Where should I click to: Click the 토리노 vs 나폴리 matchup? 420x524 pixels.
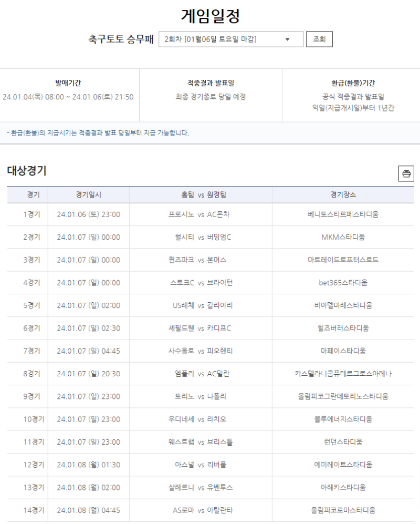201,396
